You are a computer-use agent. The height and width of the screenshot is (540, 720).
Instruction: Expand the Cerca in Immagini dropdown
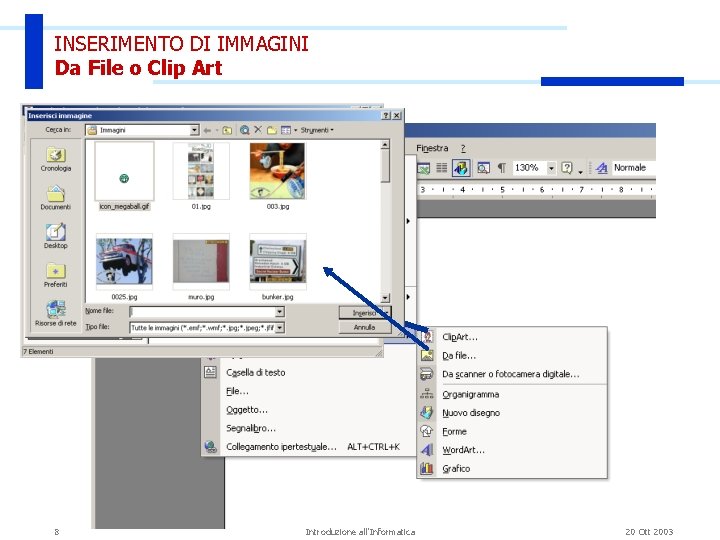(x=194, y=130)
